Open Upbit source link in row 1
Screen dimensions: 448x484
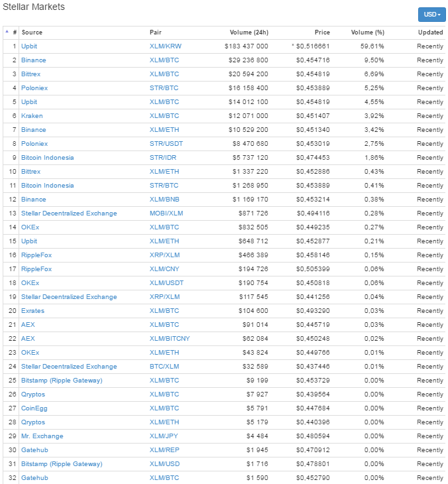pos(29,46)
